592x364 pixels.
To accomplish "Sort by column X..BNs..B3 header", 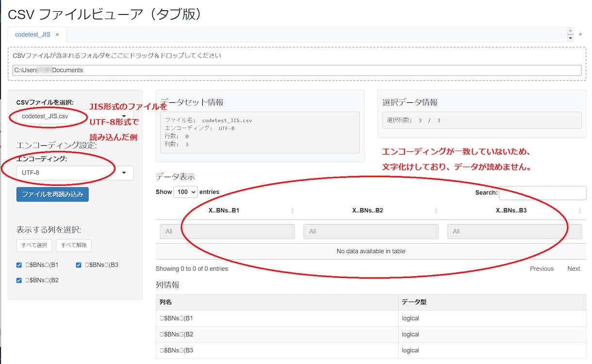I will (514, 211).
